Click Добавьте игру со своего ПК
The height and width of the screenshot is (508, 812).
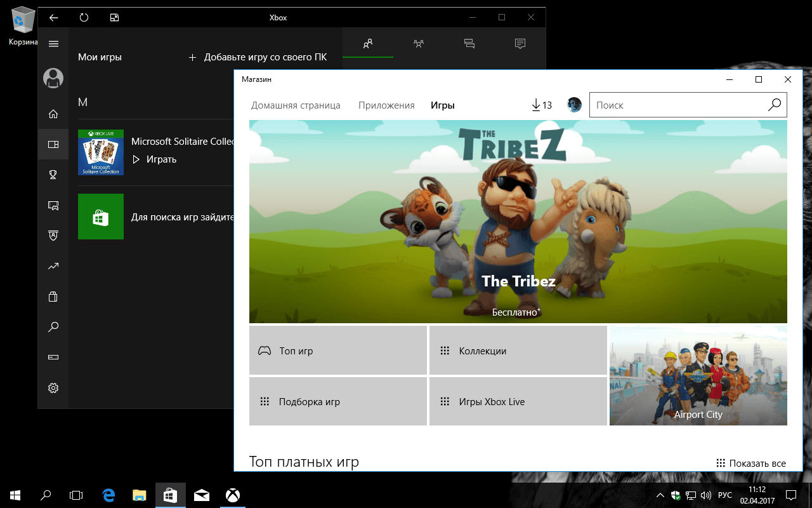tap(265, 57)
